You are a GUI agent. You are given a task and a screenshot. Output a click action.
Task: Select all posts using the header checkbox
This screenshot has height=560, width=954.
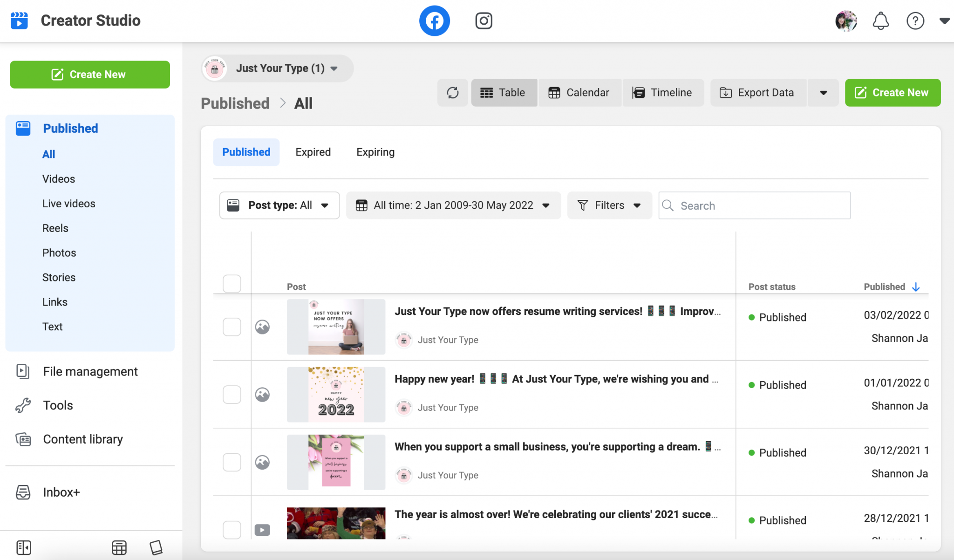[x=232, y=283]
